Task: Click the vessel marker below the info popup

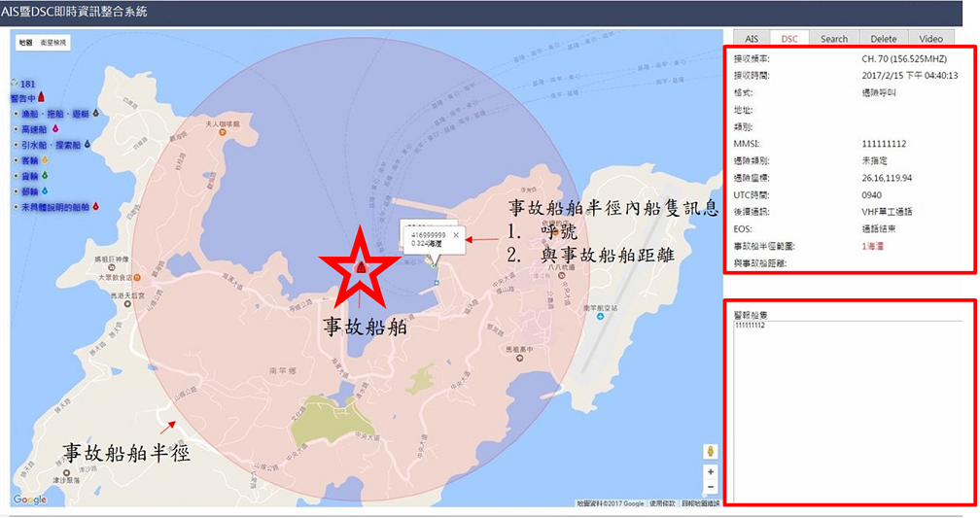Action: click(434, 265)
